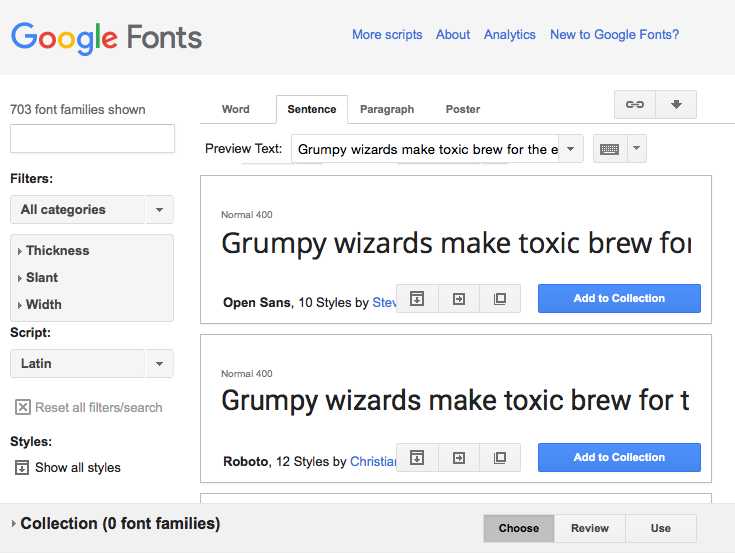Expand the Slant filter
Image resolution: width=735 pixels, height=553 pixels.
38,278
